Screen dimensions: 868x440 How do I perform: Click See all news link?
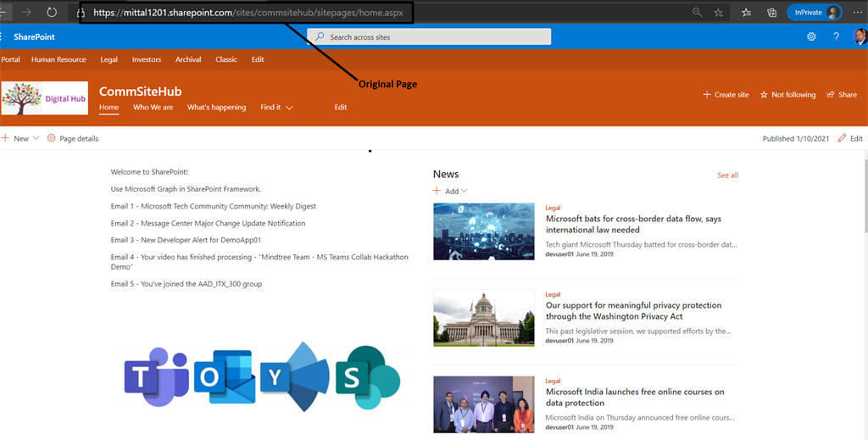tap(727, 175)
